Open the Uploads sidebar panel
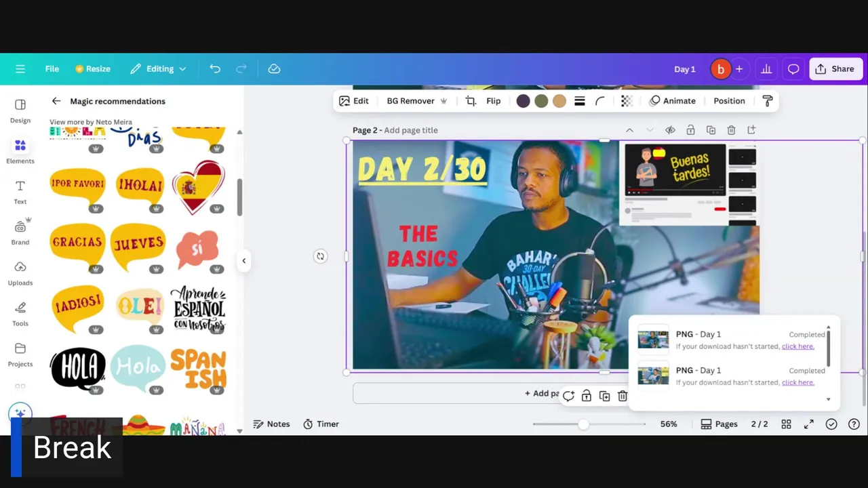Screen dimensions: 868x488 20,273
